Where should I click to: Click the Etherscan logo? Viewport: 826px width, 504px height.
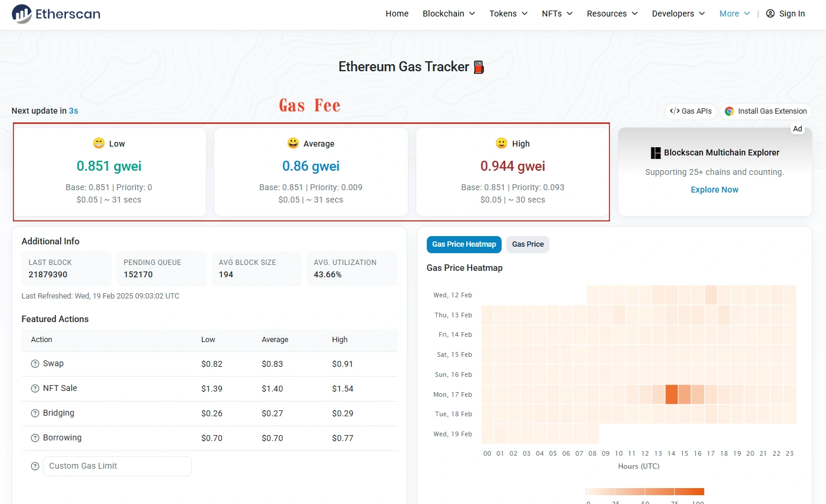point(56,14)
